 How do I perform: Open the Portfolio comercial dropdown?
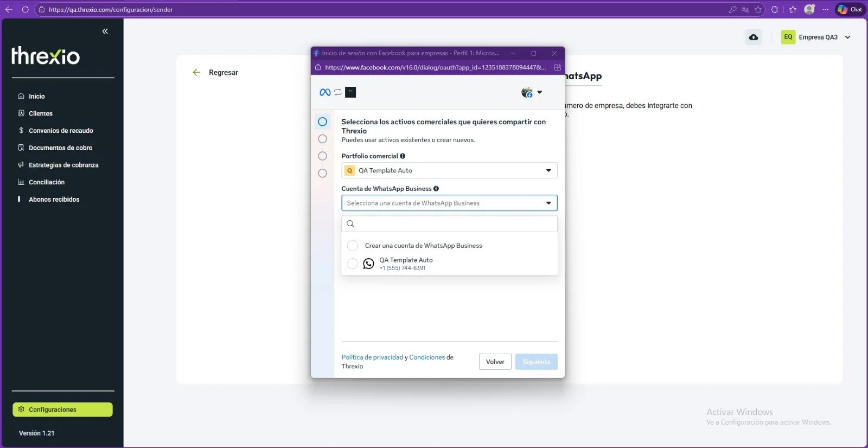(x=449, y=170)
